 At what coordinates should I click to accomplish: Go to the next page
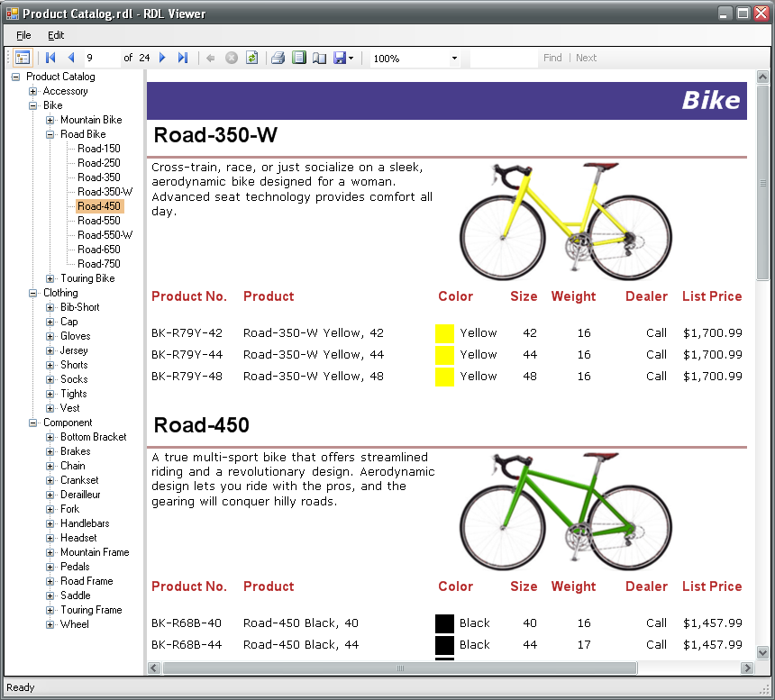[162, 58]
